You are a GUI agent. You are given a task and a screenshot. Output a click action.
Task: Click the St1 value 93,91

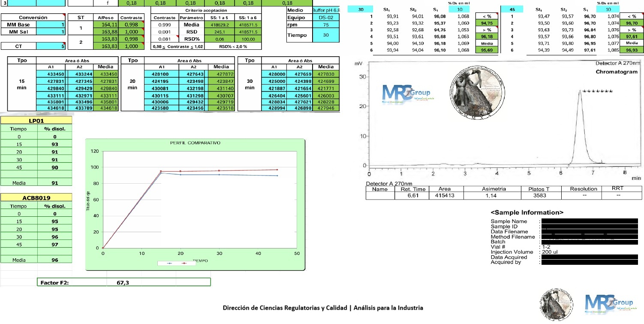393,16
